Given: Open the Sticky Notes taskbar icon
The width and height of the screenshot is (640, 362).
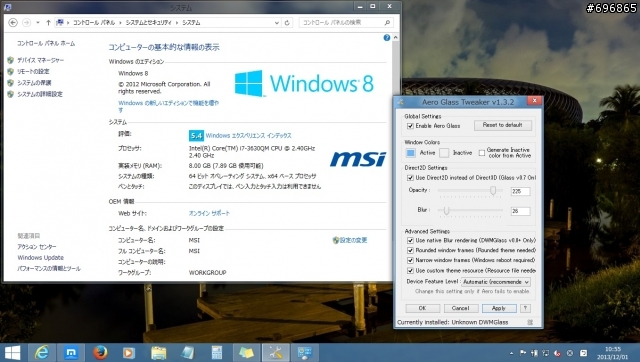Looking at the screenshot, I should 246,352.
